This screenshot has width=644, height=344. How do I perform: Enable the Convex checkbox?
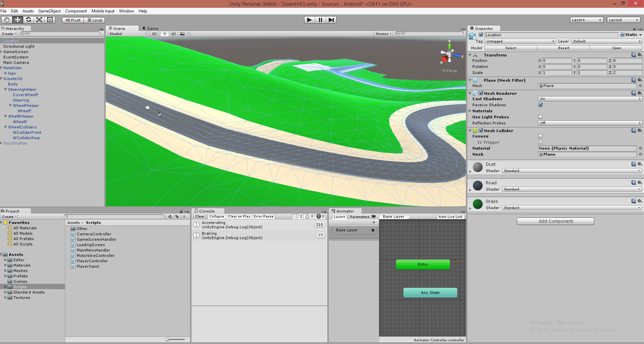[540, 136]
